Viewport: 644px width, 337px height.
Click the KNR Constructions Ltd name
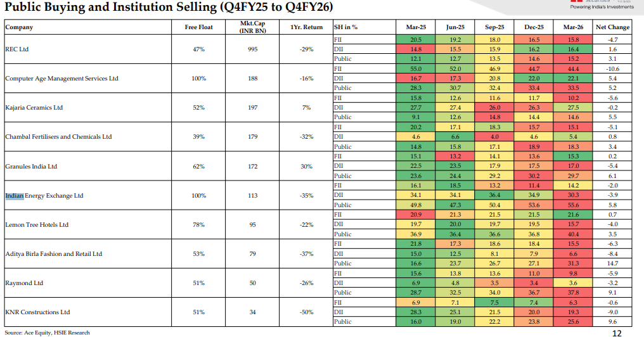click(37, 312)
